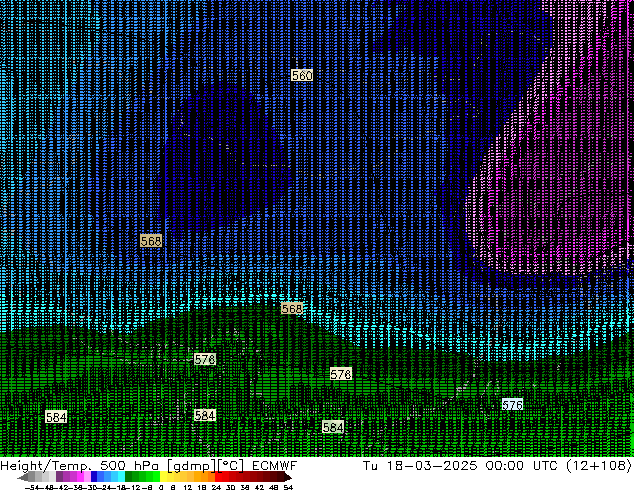Pick the bright red legend swatch above 24
The height and width of the screenshot is (490, 634).
coord(218,476)
